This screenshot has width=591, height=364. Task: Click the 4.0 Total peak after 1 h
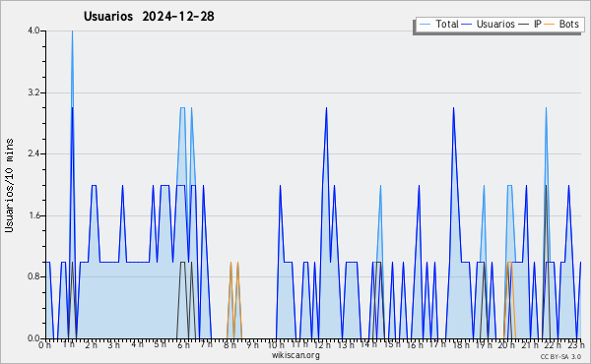pos(72,31)
